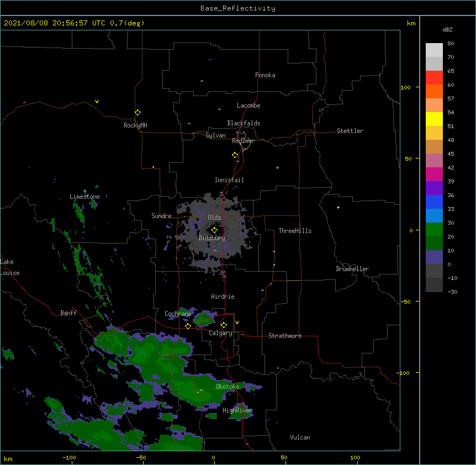The height and width of the screenshot is (465, 476).
Task: Click the Banff label
Action: tap(68, 313)
